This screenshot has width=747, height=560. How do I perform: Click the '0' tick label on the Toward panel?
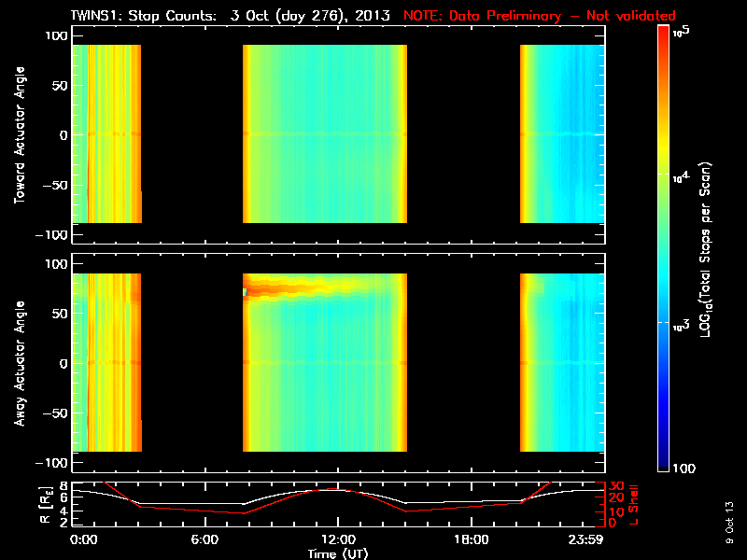coord(63,135)
